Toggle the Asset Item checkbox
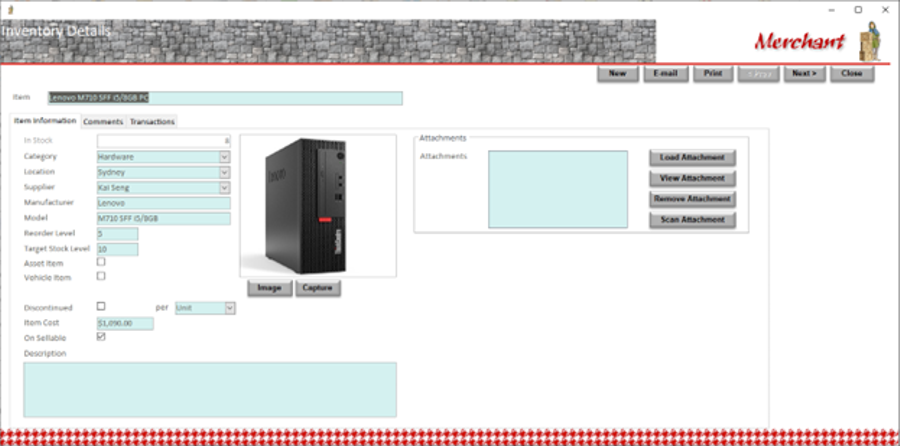Screen dimensions: 900x446 pyautogui.click(x=101, y=262)
